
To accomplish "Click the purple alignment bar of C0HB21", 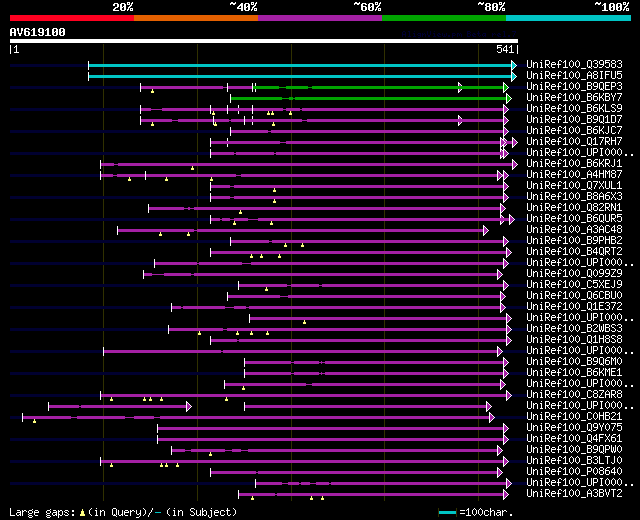I will (258, 417).
